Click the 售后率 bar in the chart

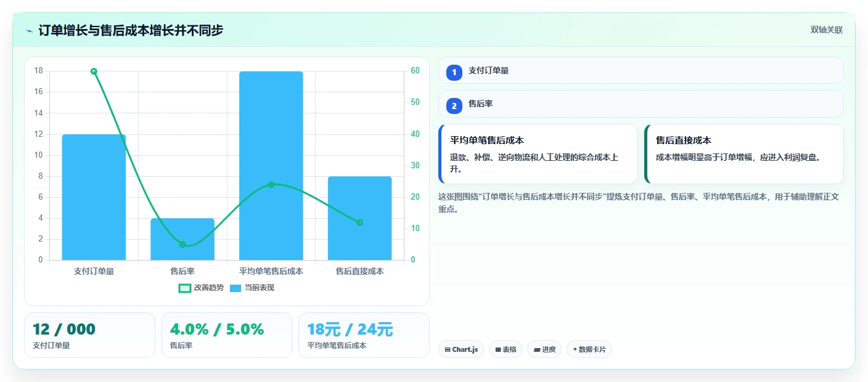tap(182, 239)
